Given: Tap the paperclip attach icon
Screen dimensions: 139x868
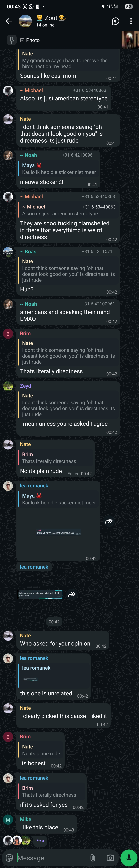Looking at the screenshot, I should 92,858.
